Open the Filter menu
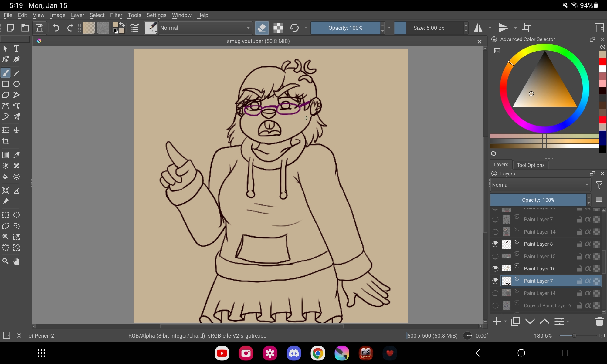Screen dimensions: 607x364 coord(116,15)
